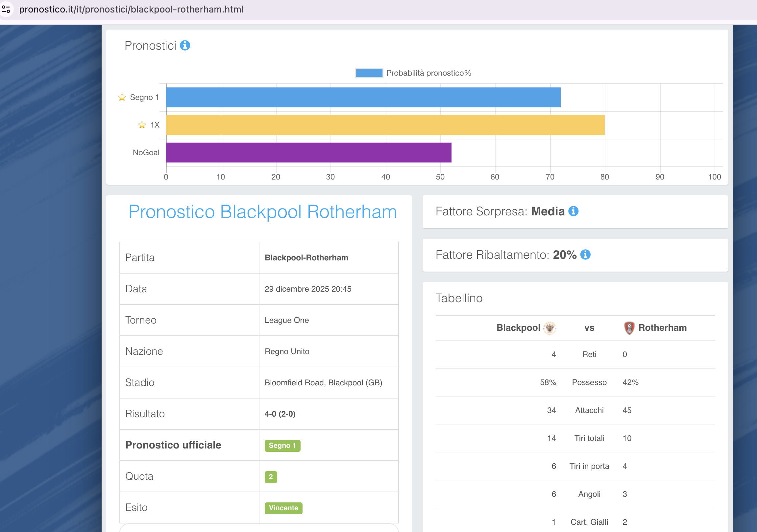Click the URL in the address bar
This screenshot has width=757, height=532.
click(131, 9)
